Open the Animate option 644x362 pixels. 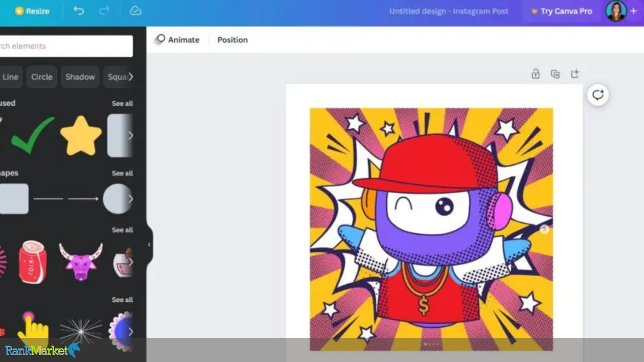[x=177, y=40]
